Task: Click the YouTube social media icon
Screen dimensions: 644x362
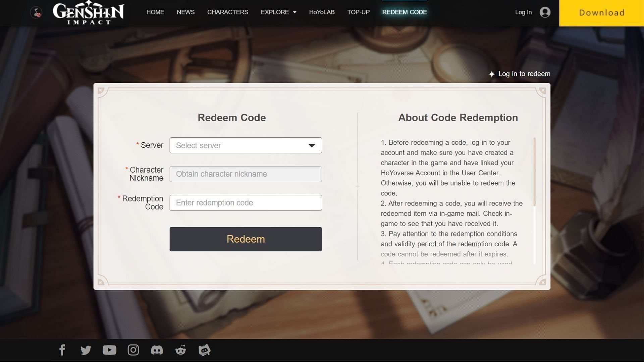Action: point(109,349)
